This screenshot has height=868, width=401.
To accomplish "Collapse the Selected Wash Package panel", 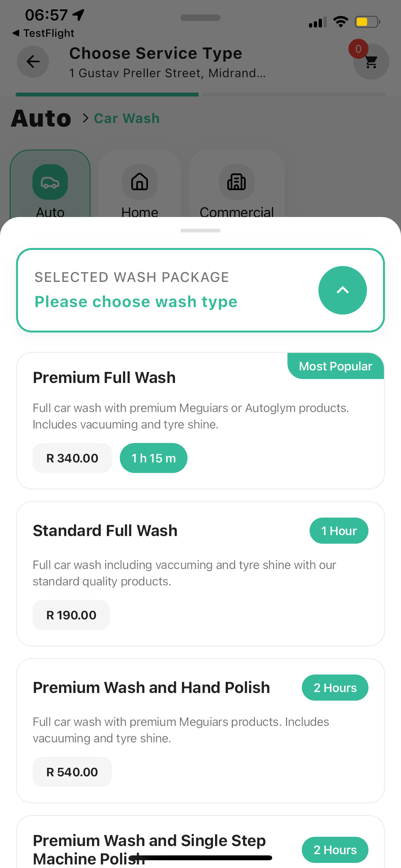I will (343, 290).
